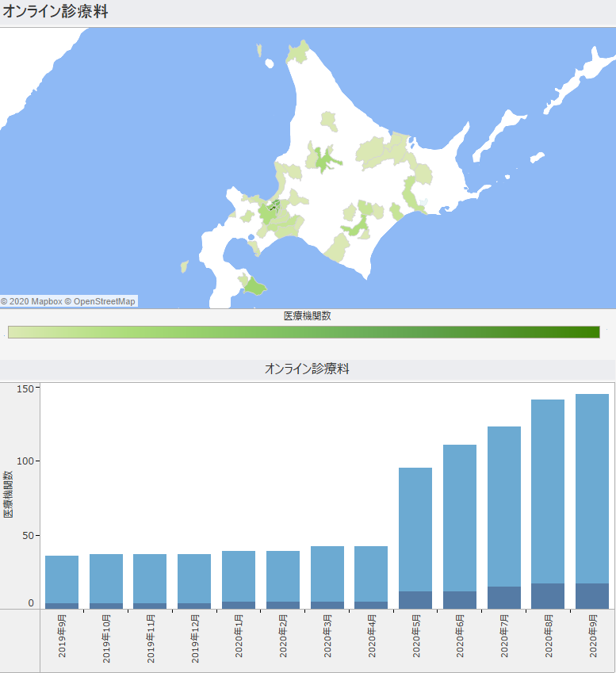Select the dark blue segment of 2020年8月 bar

point(548,596)
